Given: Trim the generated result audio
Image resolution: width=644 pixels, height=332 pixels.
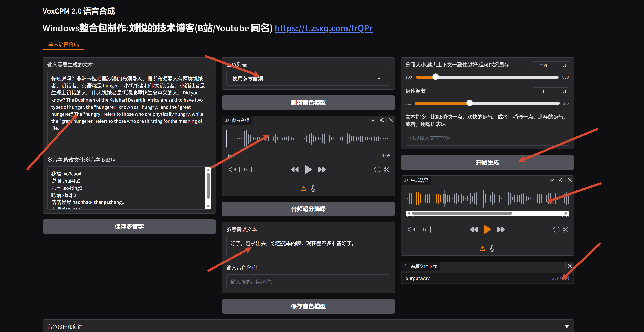Looking at the screenshot, I should coord(565,229).
